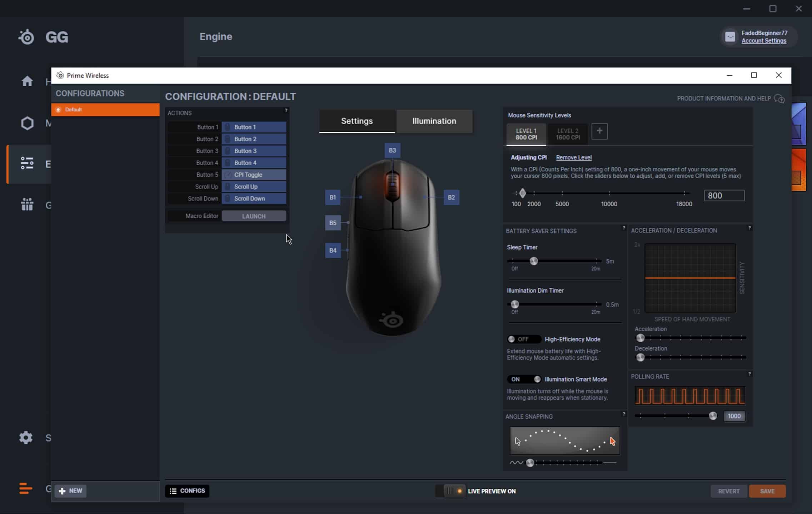Select the B4 marker on mouse image
Viewport: 812px width, 514px height.
(333, 250)
